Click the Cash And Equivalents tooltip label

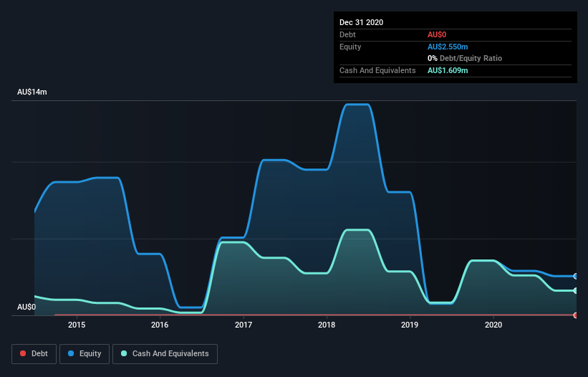coord(377,70)
